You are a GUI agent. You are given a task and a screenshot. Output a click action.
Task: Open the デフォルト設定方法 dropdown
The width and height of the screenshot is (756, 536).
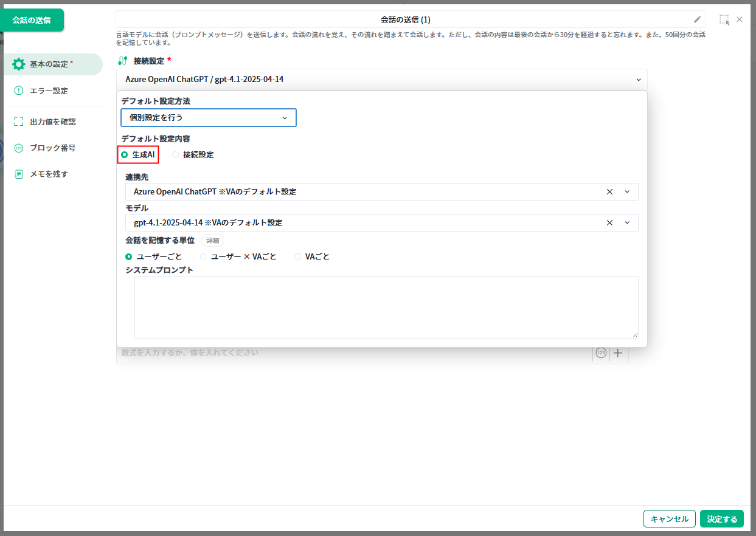[208, 117]
